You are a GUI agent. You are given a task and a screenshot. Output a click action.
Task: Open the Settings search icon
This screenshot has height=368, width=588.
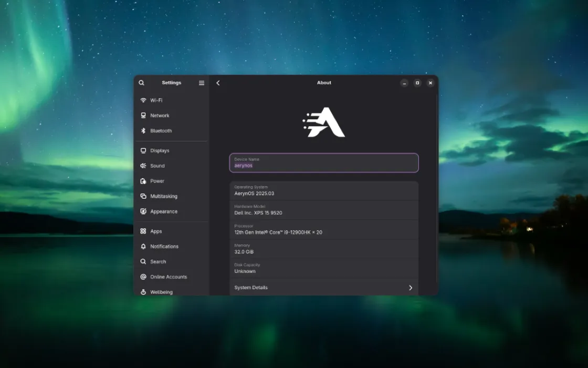point(141,83)
